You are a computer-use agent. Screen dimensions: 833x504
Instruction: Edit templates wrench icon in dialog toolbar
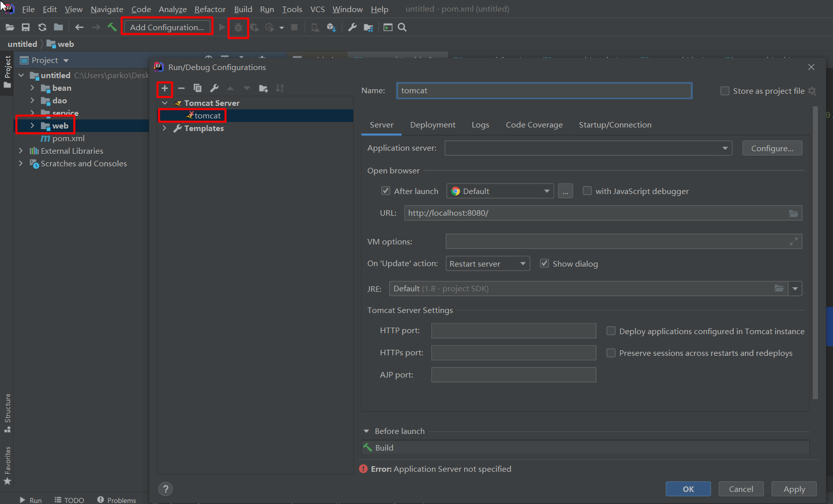point(214,88)
